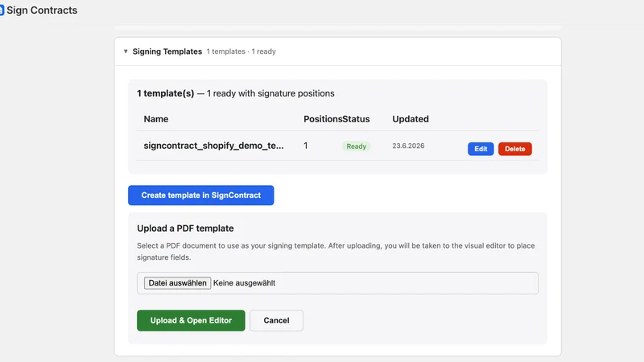Click the Sign Contracts page title
This screenshot has width=644, height=362.
point(42,10)
